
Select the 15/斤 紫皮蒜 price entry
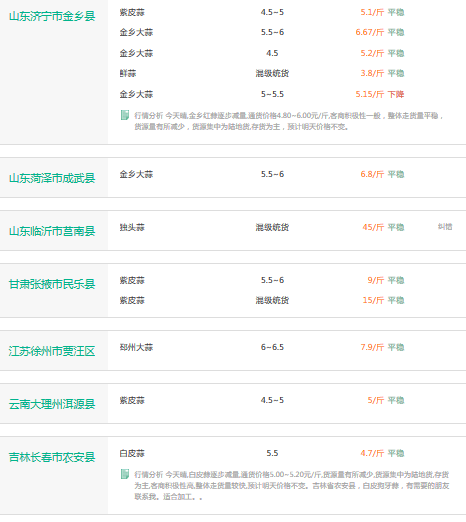tap(373, 300)
